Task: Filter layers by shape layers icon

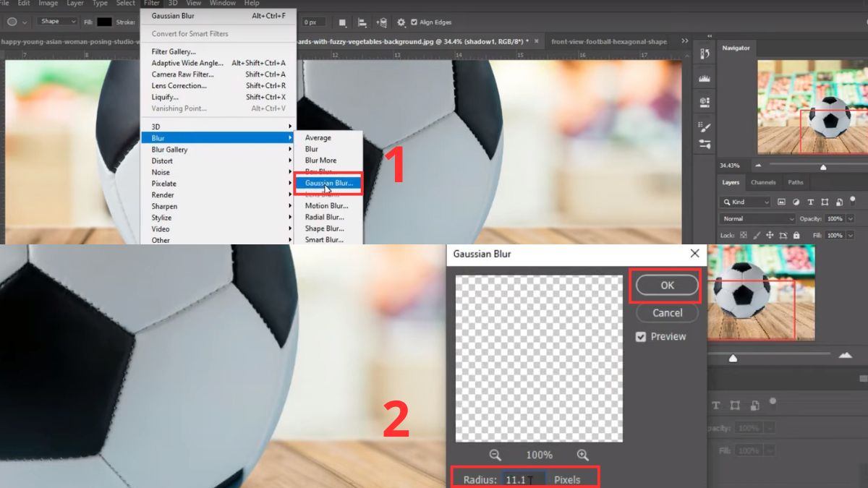Action: [824, 202]
